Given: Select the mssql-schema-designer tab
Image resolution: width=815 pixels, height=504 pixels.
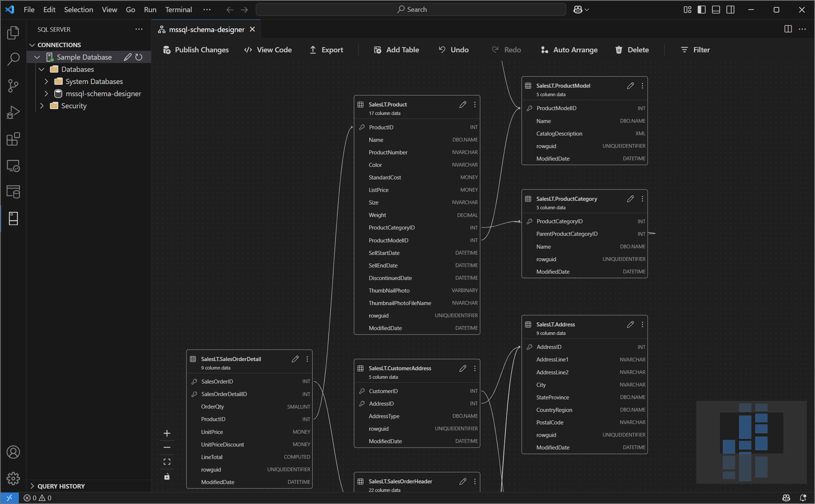Looking at the screenshot, I should pyautogui.click(x=206, y=29).
